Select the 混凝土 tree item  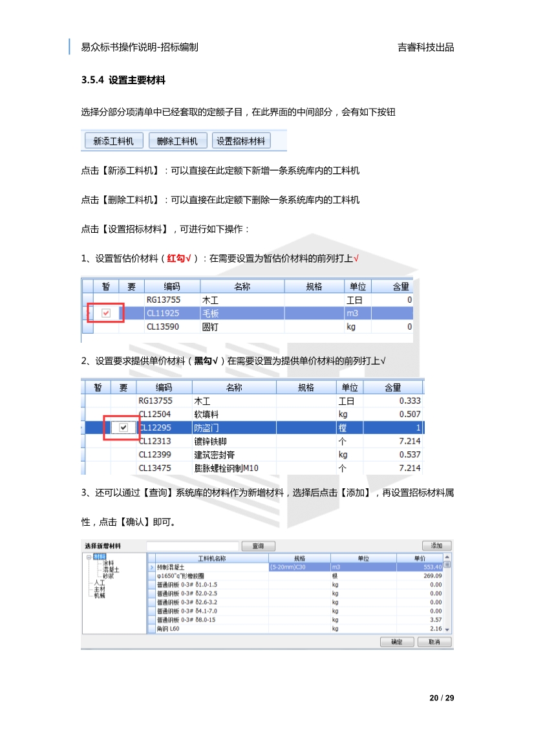(x=111, y=569)
